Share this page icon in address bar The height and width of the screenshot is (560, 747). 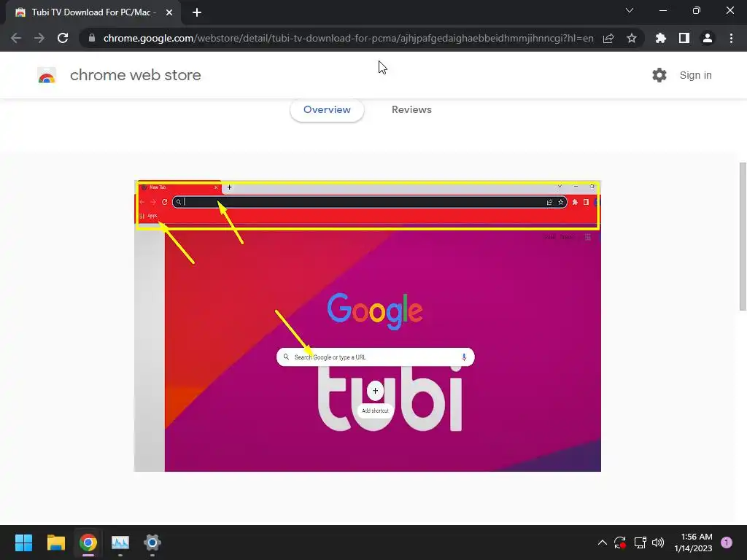click(608, 38)
